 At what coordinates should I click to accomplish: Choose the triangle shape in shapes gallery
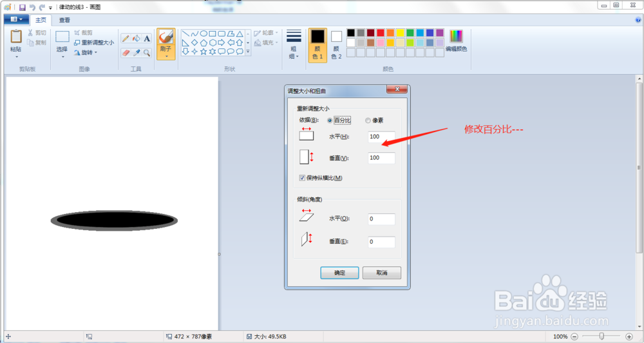coord(240,34)
